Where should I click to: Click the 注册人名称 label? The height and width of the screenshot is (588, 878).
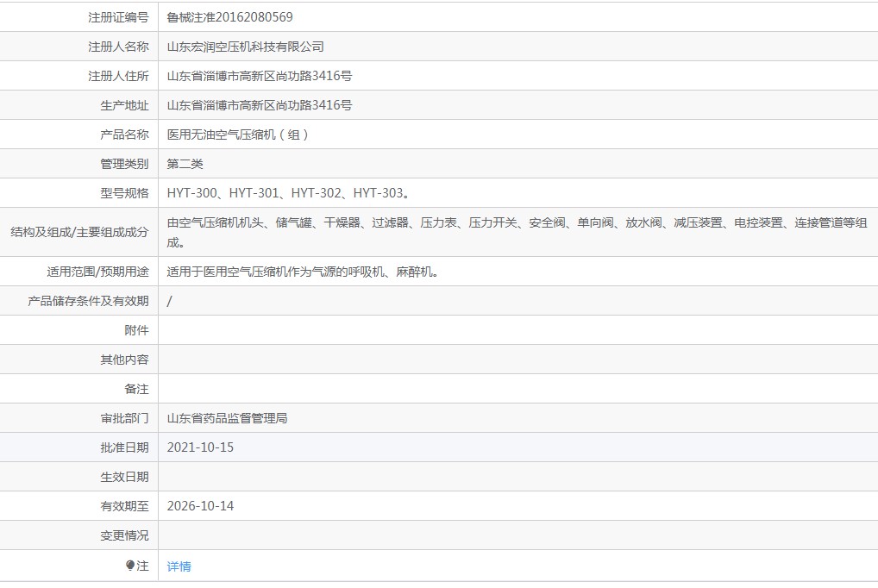pos(118,47)
